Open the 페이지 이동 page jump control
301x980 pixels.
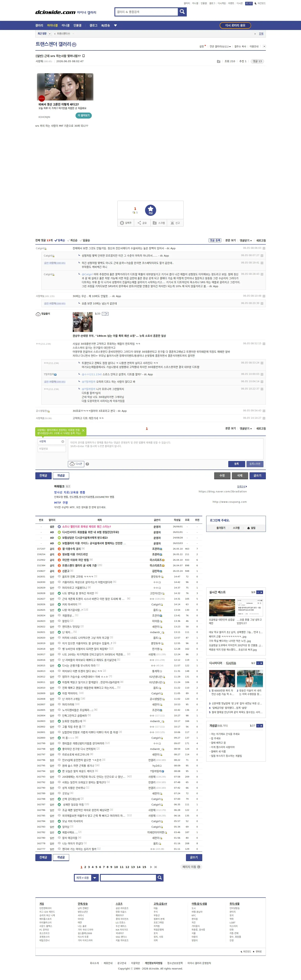[x=191, y=867]
